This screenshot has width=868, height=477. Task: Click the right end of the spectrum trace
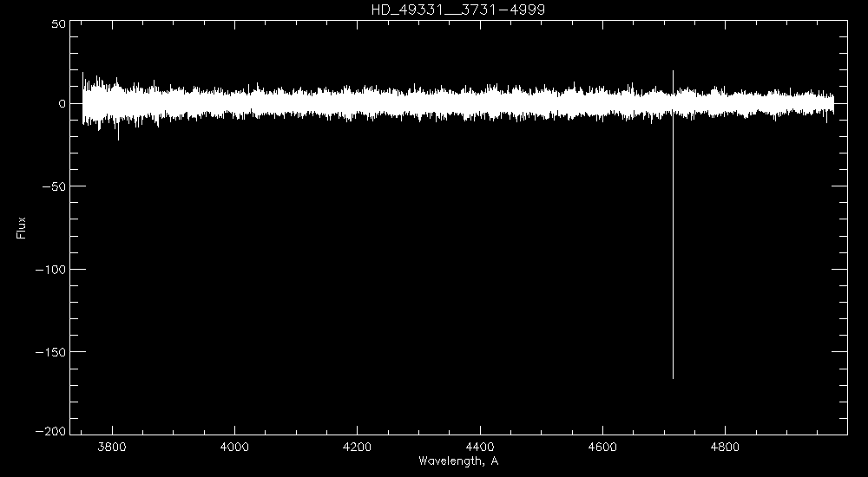coord(833,103)
